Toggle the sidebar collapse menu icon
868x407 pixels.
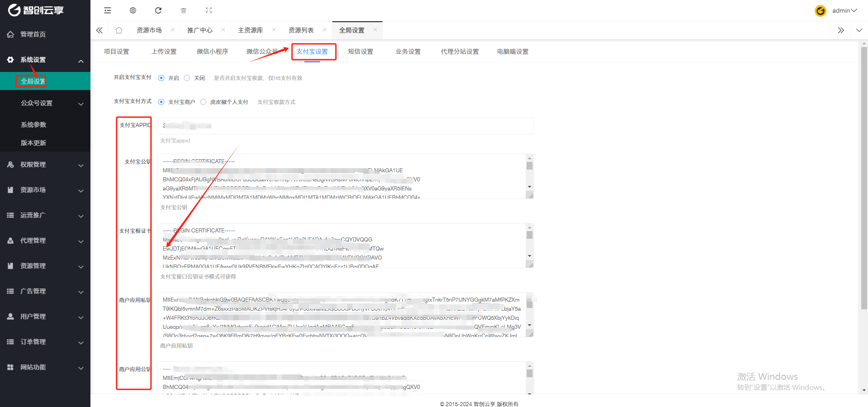click(x=108, y=10)
